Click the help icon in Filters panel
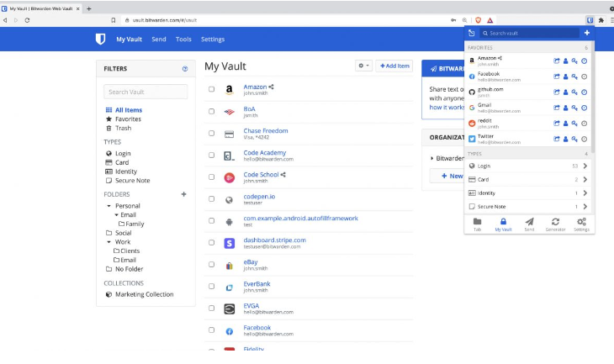Viewport: 614px width, 364px height. point(185,69)
